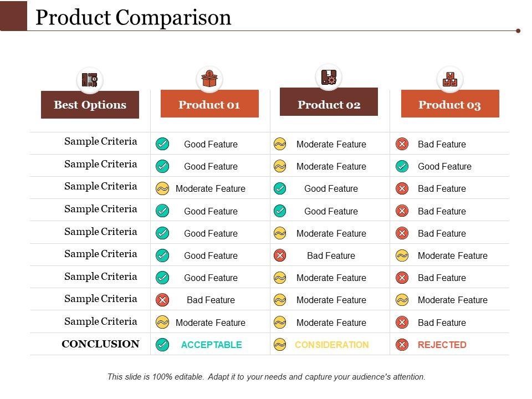Screen dimensions: 532x399
Task: Click the CONCLUSION row label
Action: [100, 344]
